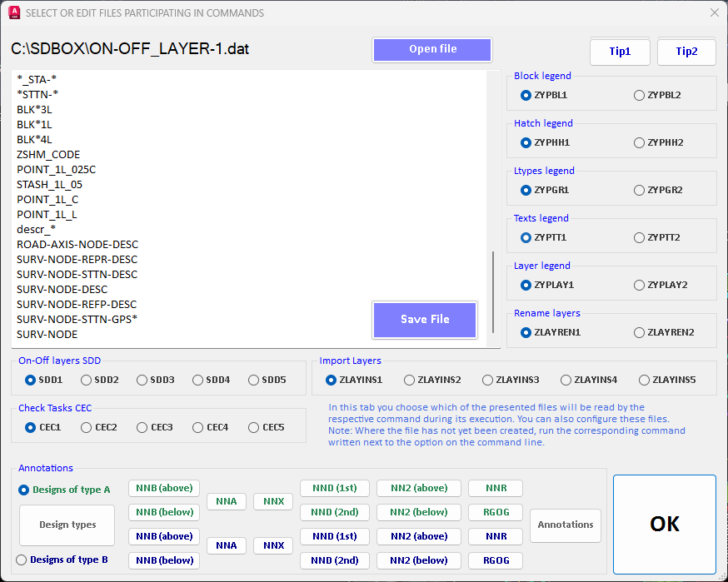The image size is (728, 582).
Task: Switch On-Off layers to SDD5
Action: (x=267, y=381)
